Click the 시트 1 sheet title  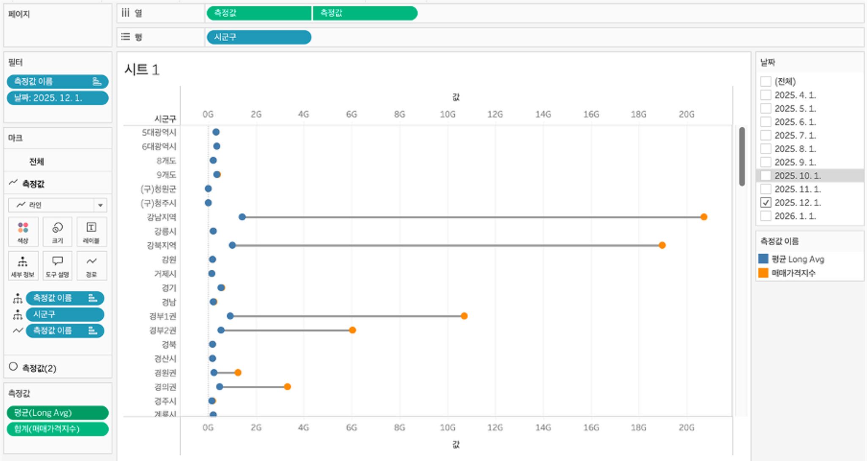(x=142, y=69)
